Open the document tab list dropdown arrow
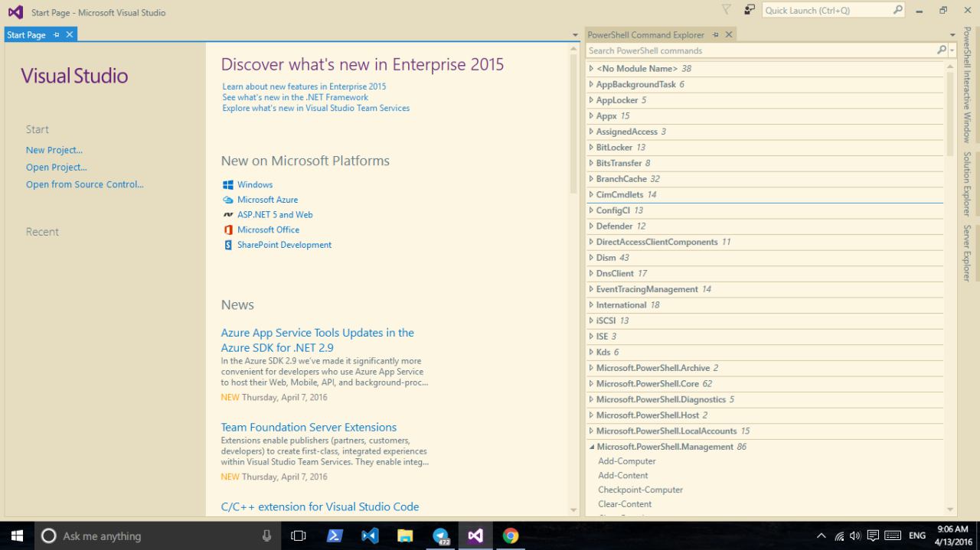 (576, 35)
